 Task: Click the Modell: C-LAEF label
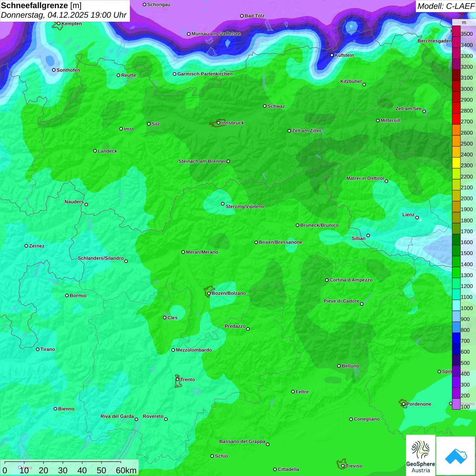pyautogui.click(x=446, y=6)
